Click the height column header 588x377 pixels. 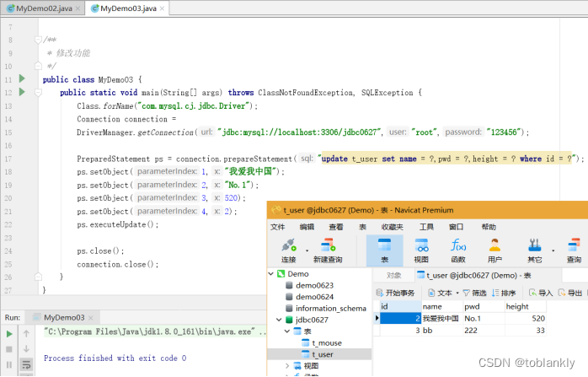(526, 306)
